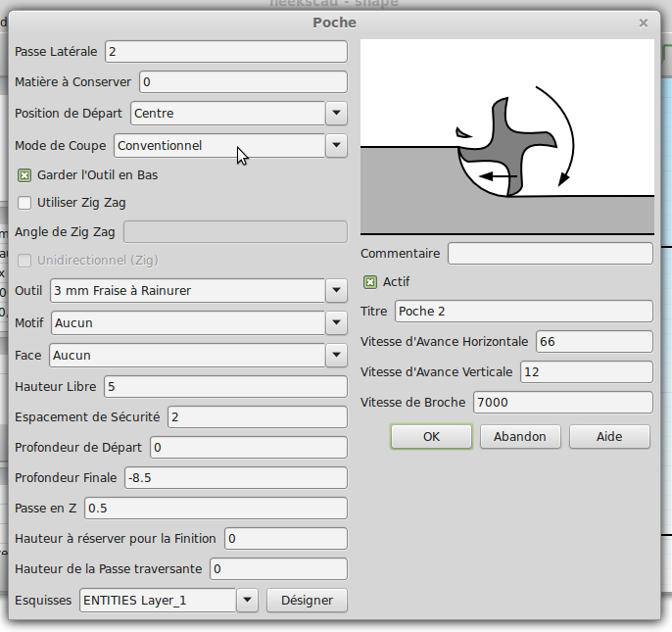Click the Titre field containing Poche 2
The image size is (672, 632).
coord(524,312)
